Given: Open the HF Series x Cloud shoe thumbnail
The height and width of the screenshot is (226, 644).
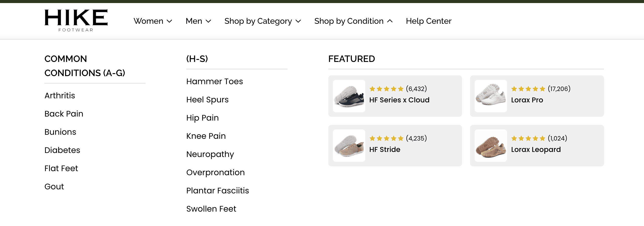Looking at the screenshot, I should (x=349, y=96).
